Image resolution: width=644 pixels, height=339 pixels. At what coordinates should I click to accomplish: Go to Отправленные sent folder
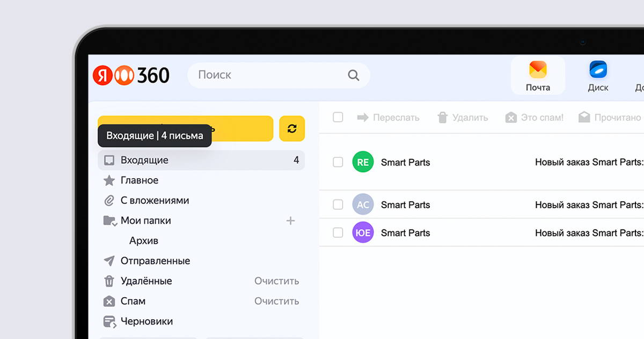(x=155, y=261)
